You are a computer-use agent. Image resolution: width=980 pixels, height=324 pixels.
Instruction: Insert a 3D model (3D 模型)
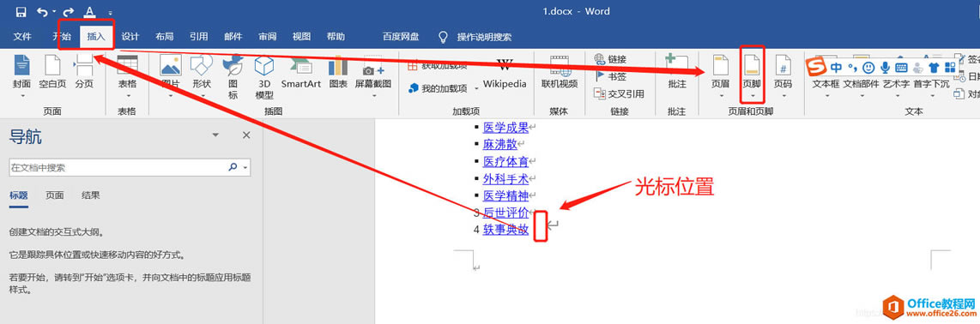tap(264, 77)
